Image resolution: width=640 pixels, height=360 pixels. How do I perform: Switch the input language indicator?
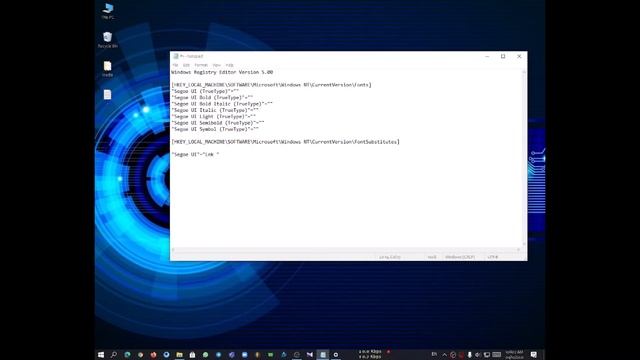tap(434, 354)
